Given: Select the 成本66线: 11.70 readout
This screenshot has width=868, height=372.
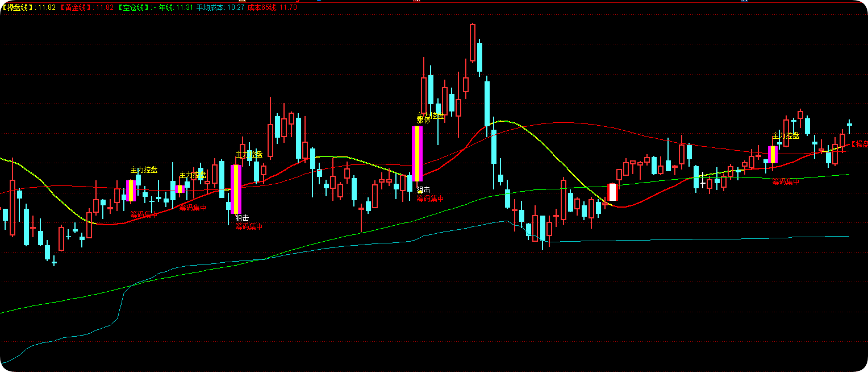Looking at the screenshot, I should pyautogui.click(x=272, y=7).
